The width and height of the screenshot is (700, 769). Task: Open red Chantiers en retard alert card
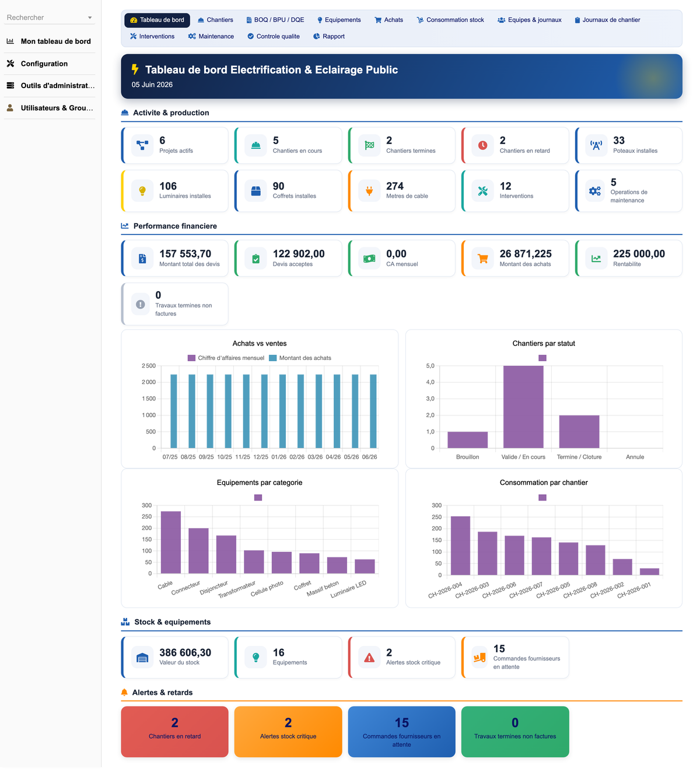click(x=175, y=732)
